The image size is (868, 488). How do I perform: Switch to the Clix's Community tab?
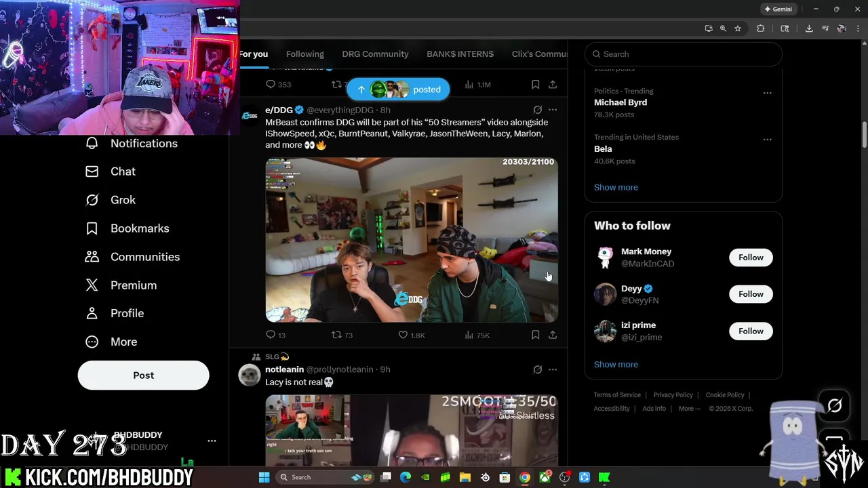[x=539, y=54]
